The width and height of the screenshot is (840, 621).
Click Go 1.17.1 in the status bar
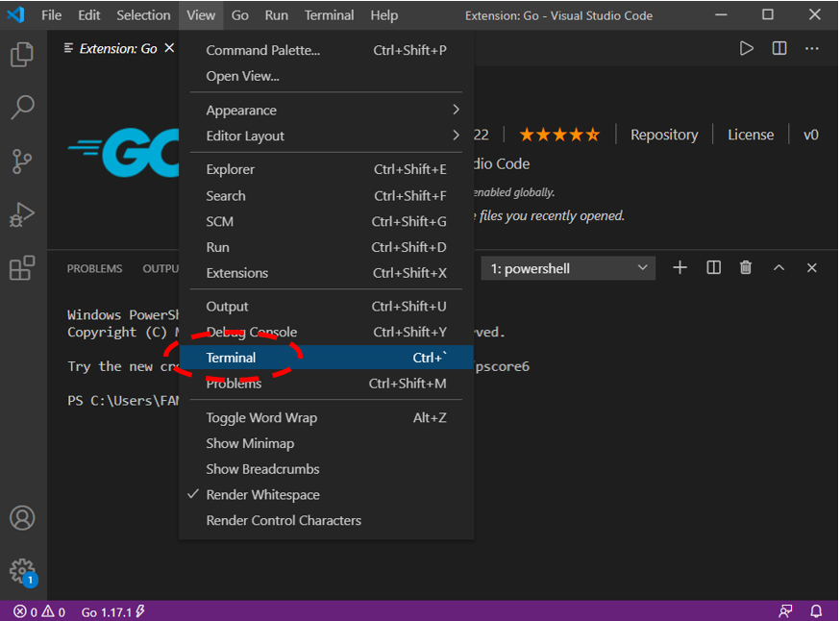click(x=110, y=610)
